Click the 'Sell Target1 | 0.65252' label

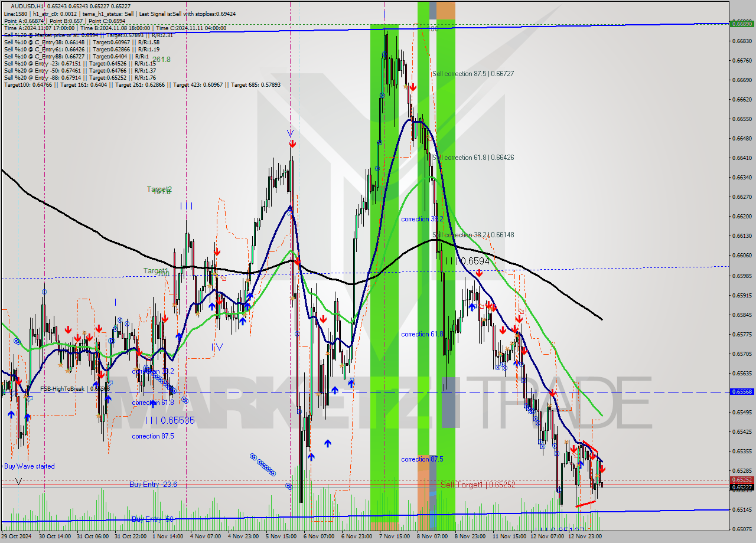tap(478, 485)
